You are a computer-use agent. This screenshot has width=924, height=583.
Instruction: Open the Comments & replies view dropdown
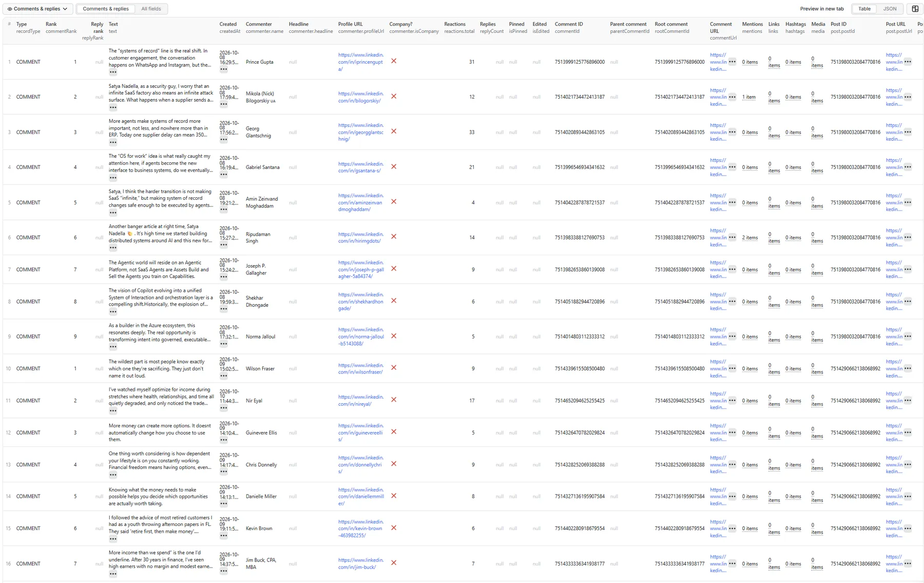point(37,9)
